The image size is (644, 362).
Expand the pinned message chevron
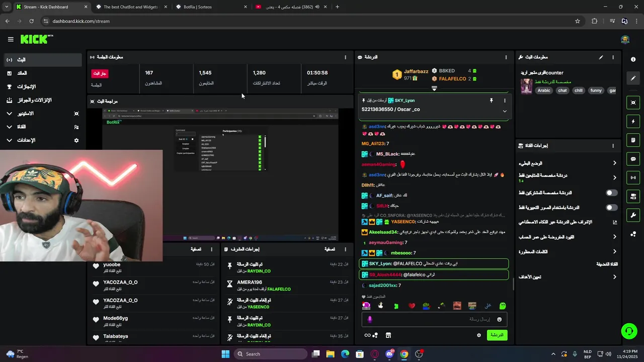(505, 111)
